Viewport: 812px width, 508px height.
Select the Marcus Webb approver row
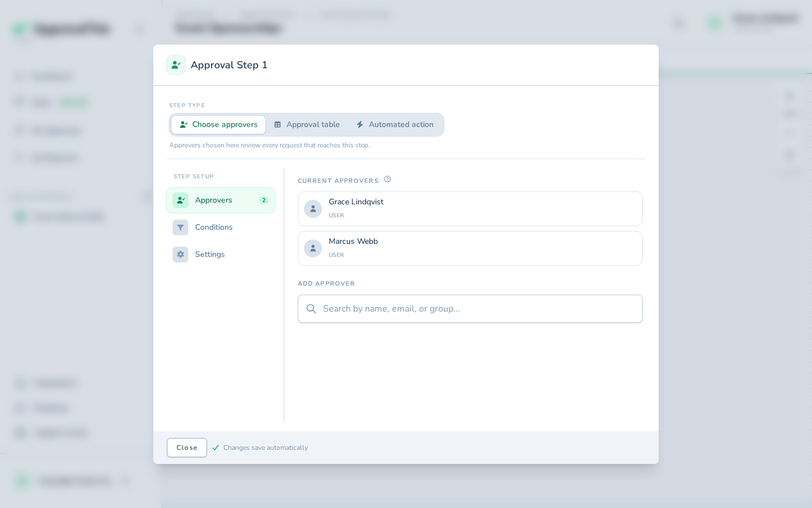[470, 248]
